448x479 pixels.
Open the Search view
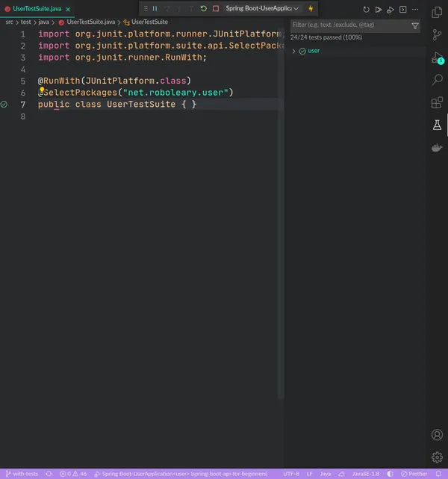[x=437, y=80]
